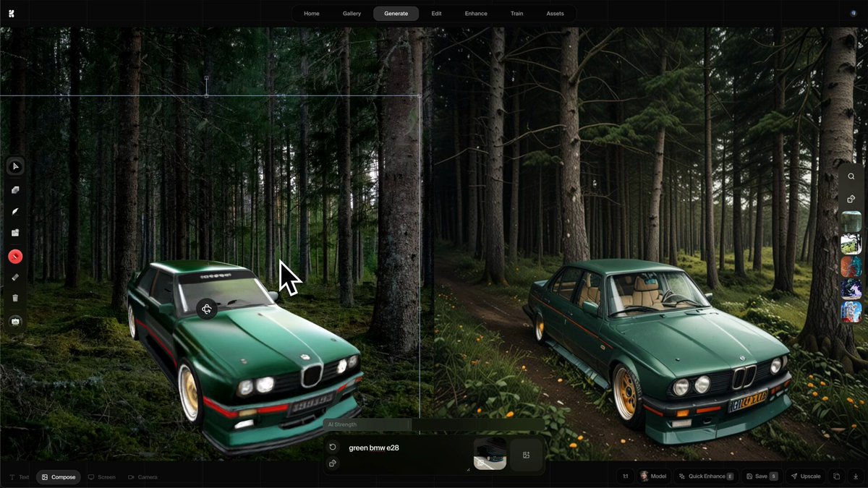Select the pointer selection tool

click(x=15, y=167)
